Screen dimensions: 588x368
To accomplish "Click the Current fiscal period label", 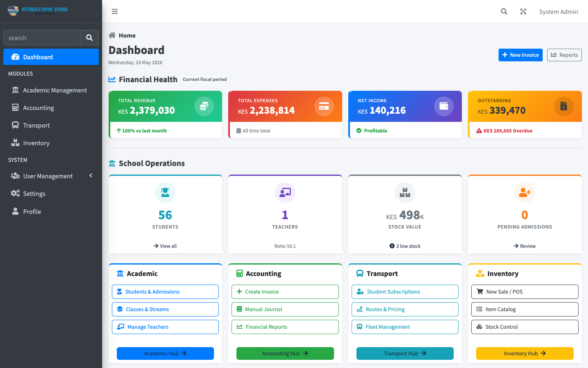I will pyautogui.click(x=205, y=79).
